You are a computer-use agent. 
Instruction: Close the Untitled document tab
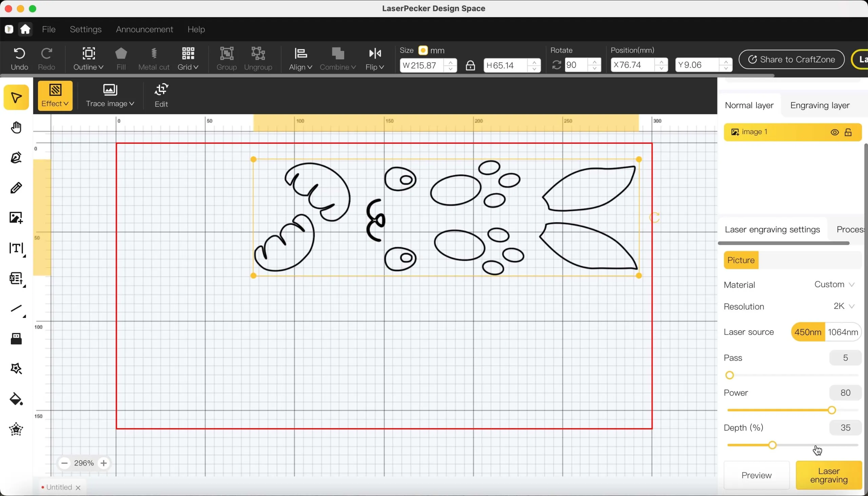78,488
